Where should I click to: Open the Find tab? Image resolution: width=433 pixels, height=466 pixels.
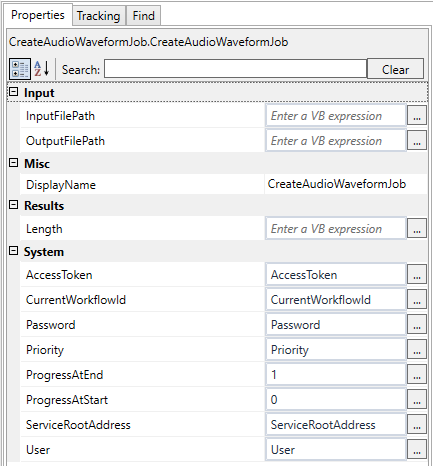[x=144, y=16]
